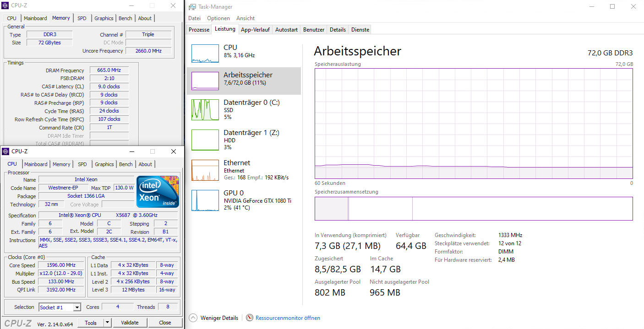Click the Ressourcenmonitor gauge icon

250,318
